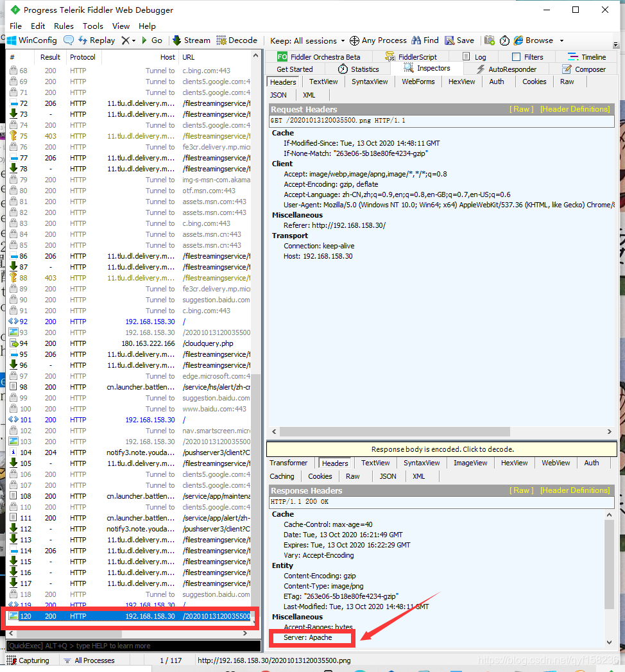Click the timer clock icon in toolbar

pos(504,40)
